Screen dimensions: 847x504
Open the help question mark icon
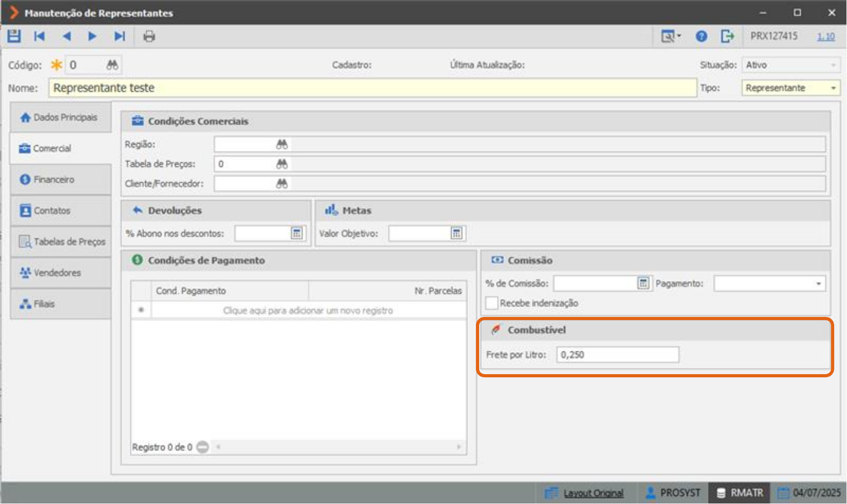701,36
